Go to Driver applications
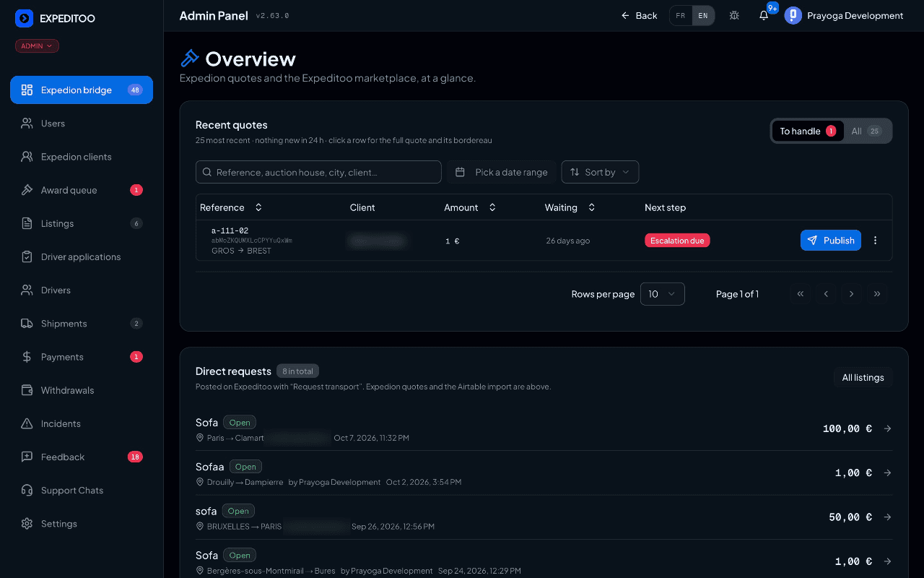Viewport: 924px width, 578px height. (x=82, y=256)
